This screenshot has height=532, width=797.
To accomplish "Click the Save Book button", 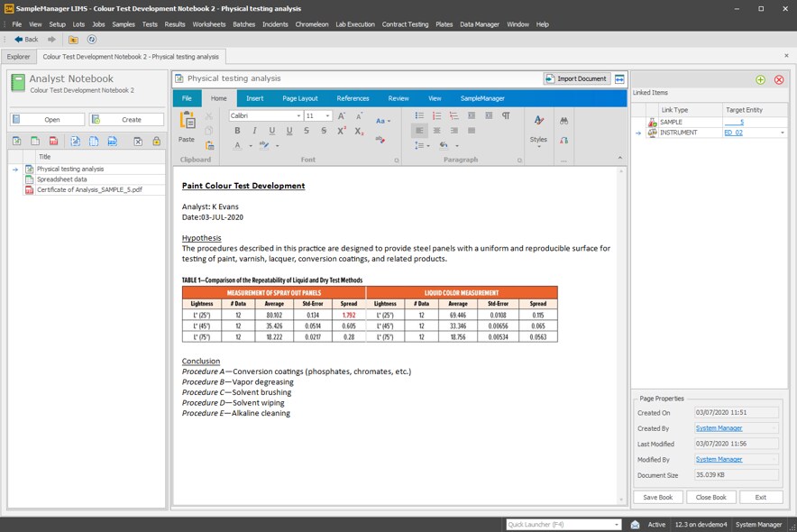I will [x=658, y=497].
